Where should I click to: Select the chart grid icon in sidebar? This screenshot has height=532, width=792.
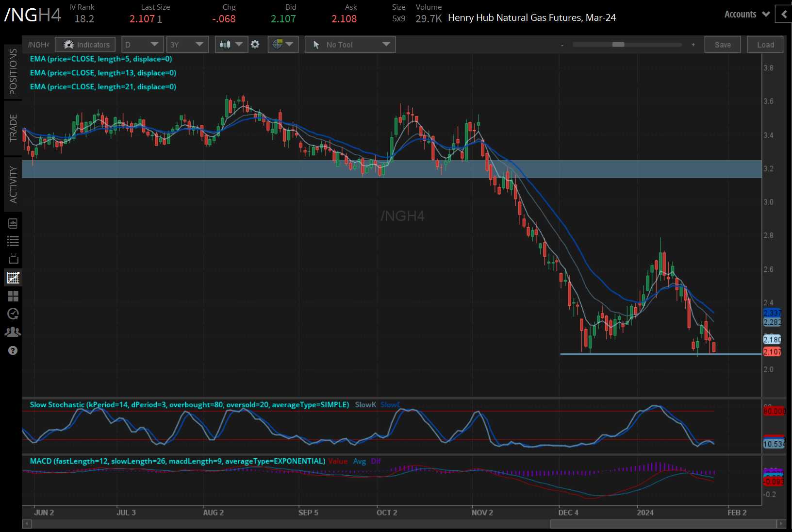(x=13, y=278)
